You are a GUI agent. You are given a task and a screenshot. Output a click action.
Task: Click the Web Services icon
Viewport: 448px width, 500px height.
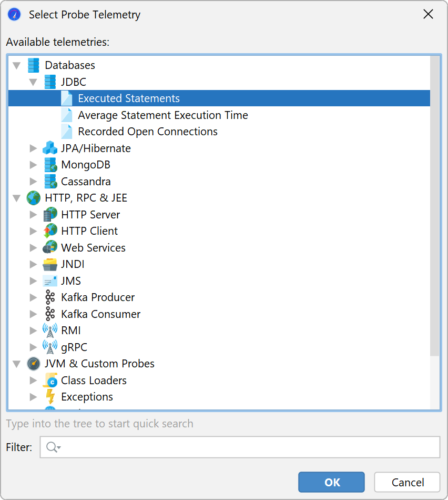(50, 248)
